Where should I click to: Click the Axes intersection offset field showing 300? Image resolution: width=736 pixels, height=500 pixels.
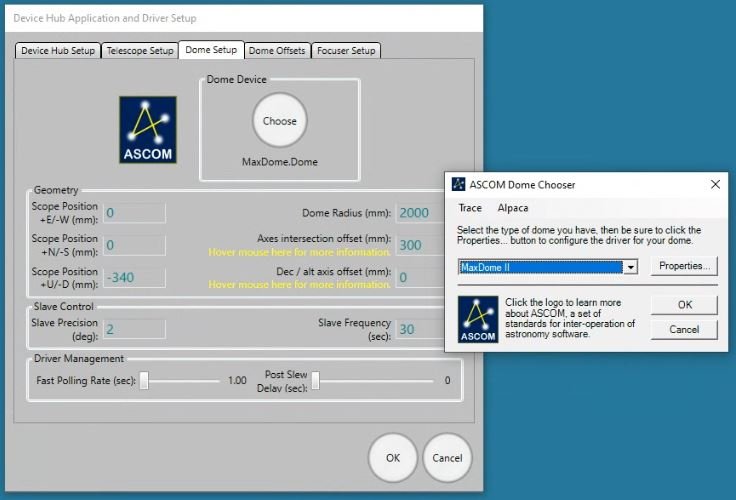click(420, 245)
